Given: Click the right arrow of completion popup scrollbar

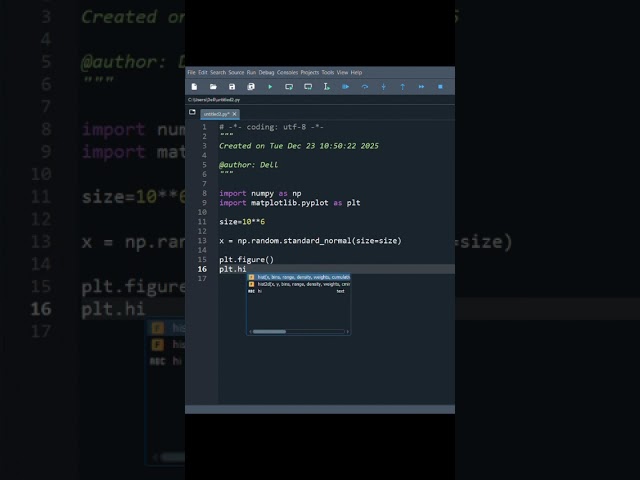Looking at the screenshot, I should [x=348, y=331].
